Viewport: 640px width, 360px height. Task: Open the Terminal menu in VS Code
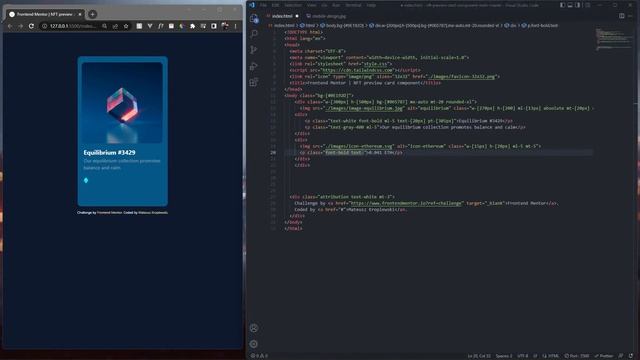tap(353, 5)
